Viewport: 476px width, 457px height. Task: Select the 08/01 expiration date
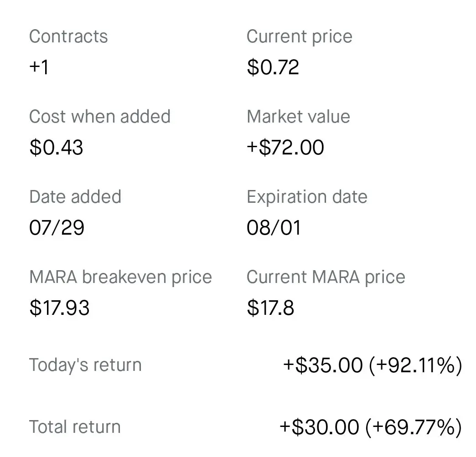tap(274, 228)
